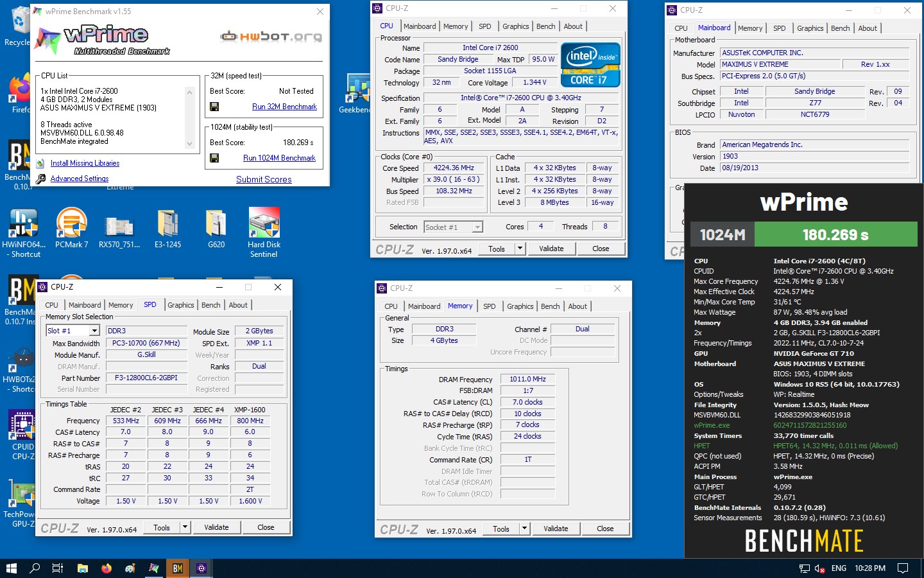Click the 4224.36 MHz Core Speed value
924x578 pixels.
pyautogui.click(x=454, y=168)
